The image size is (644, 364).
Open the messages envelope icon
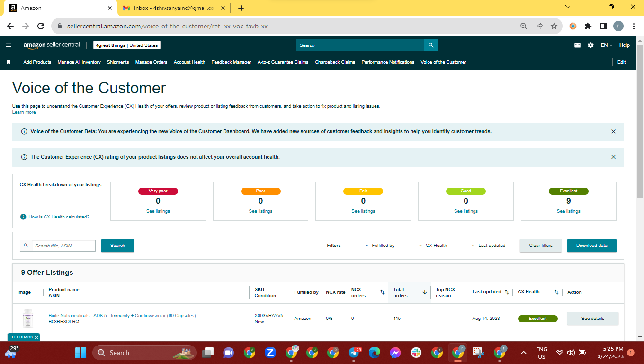click(577, 45)
